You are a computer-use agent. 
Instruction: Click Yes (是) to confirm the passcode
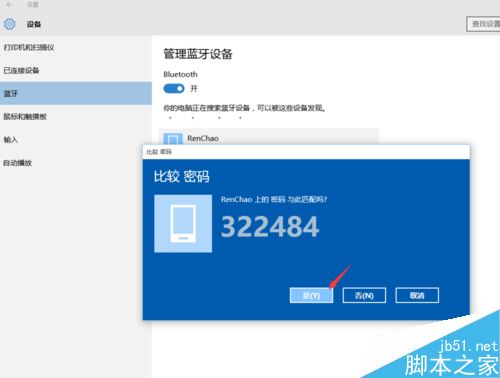(311, 295)
